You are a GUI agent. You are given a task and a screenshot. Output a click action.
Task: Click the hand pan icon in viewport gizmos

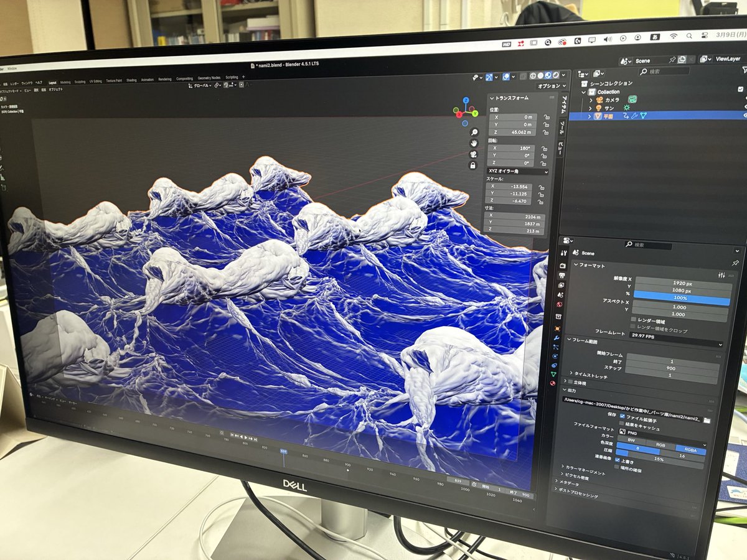474,144
